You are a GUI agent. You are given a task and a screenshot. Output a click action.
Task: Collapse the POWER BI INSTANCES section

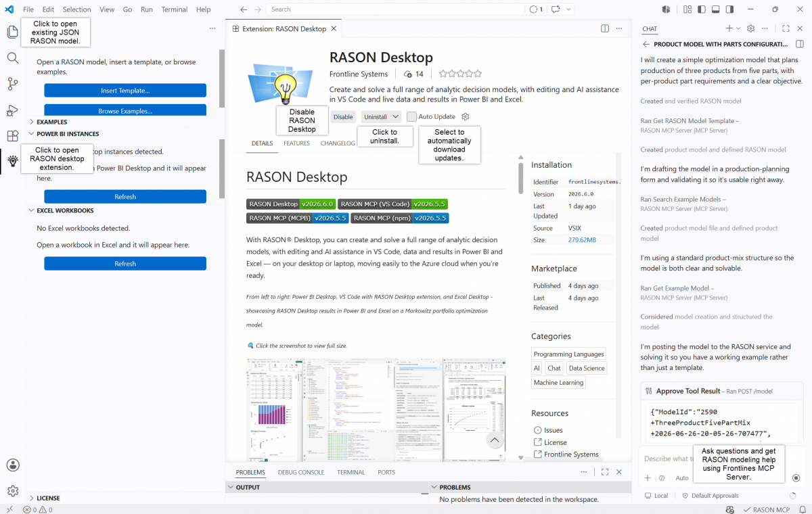click(68, 134)
